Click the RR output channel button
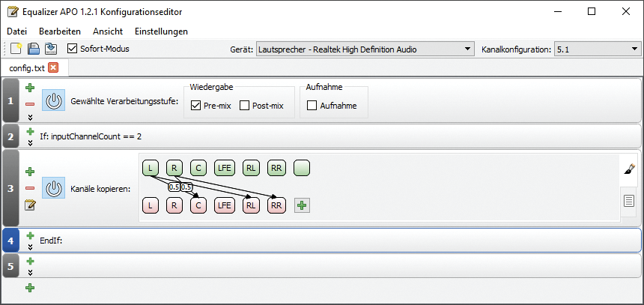 click(x=276, y=205)
